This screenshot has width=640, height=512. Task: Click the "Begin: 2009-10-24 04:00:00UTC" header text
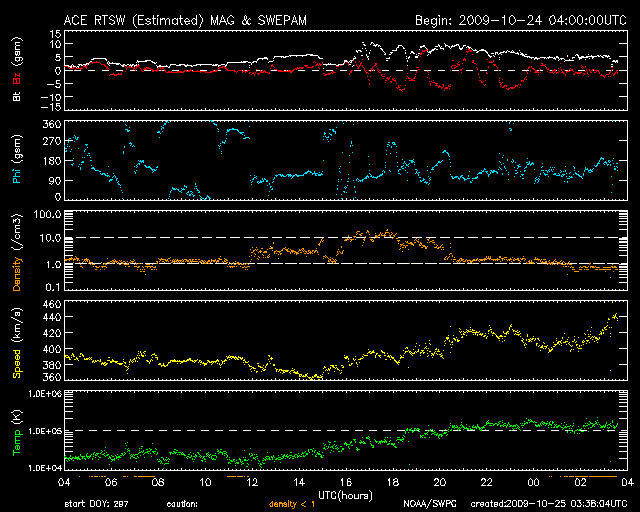[520, 21]
